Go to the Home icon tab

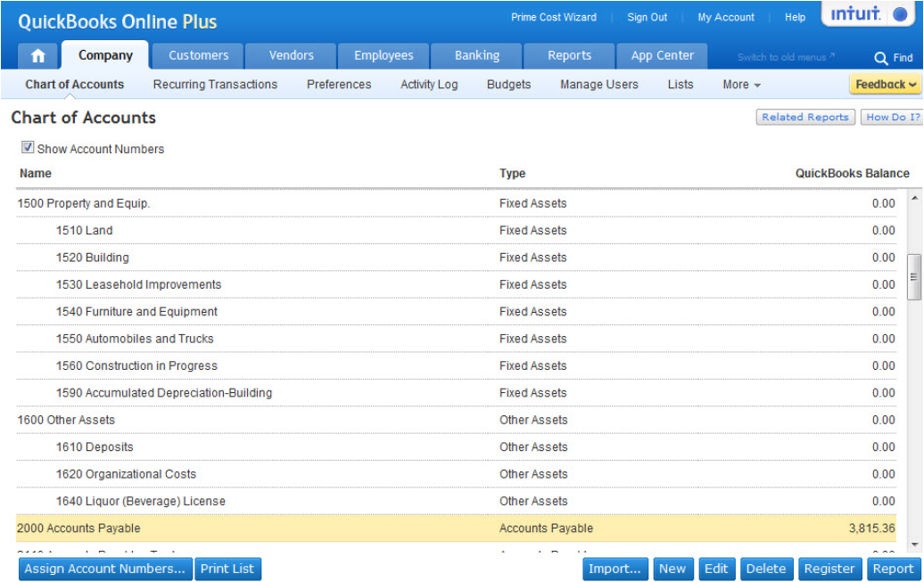tap(37, 56)
